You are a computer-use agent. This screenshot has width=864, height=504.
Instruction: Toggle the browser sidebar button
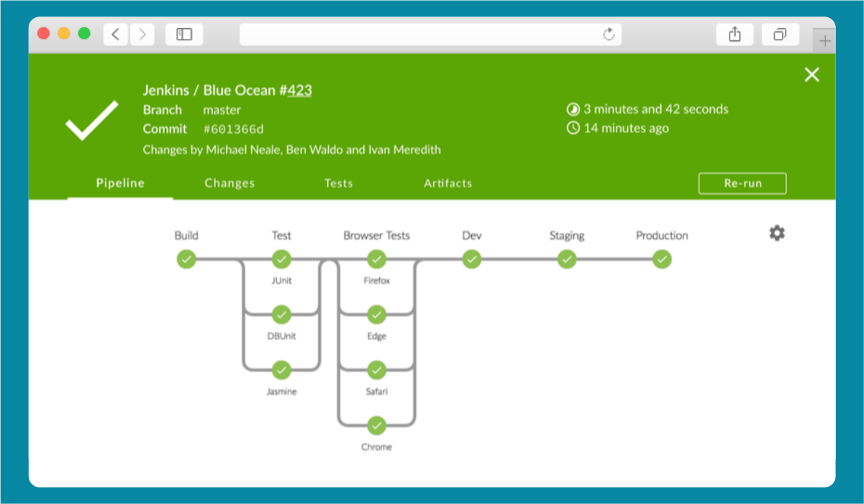(184, 34)
